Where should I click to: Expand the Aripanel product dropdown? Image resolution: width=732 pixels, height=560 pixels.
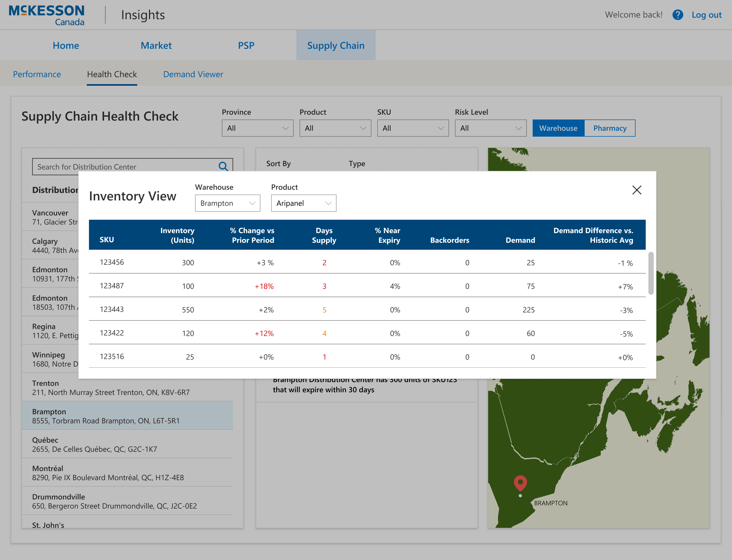click(303, 203)
